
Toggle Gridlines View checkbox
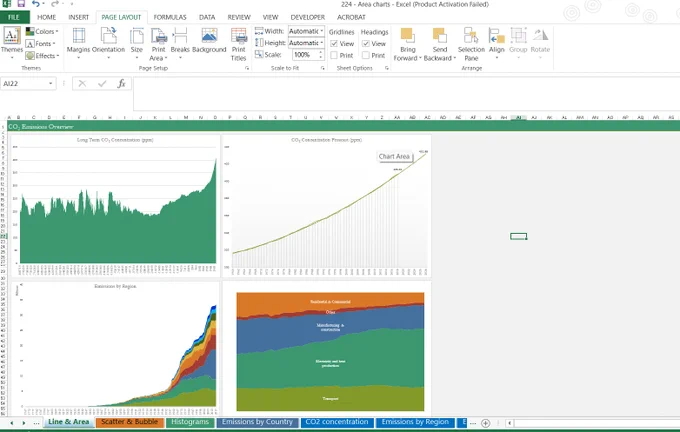tap(334, 44)
